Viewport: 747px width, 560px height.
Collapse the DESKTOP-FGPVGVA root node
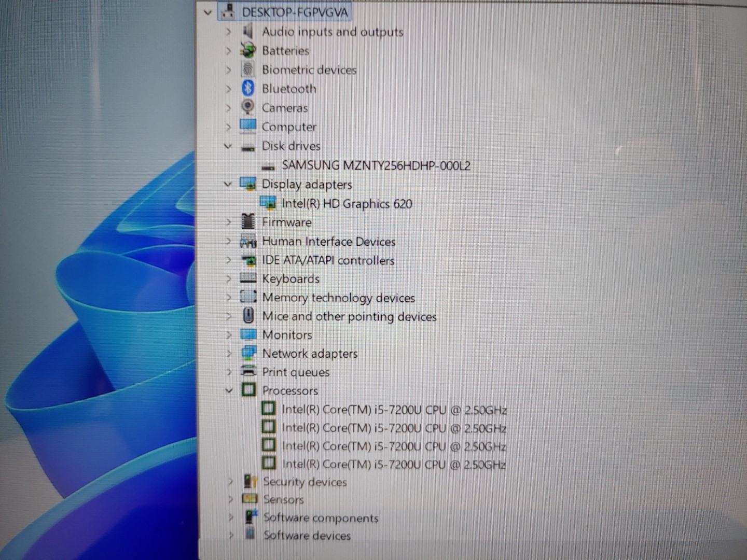pos(208,12)
